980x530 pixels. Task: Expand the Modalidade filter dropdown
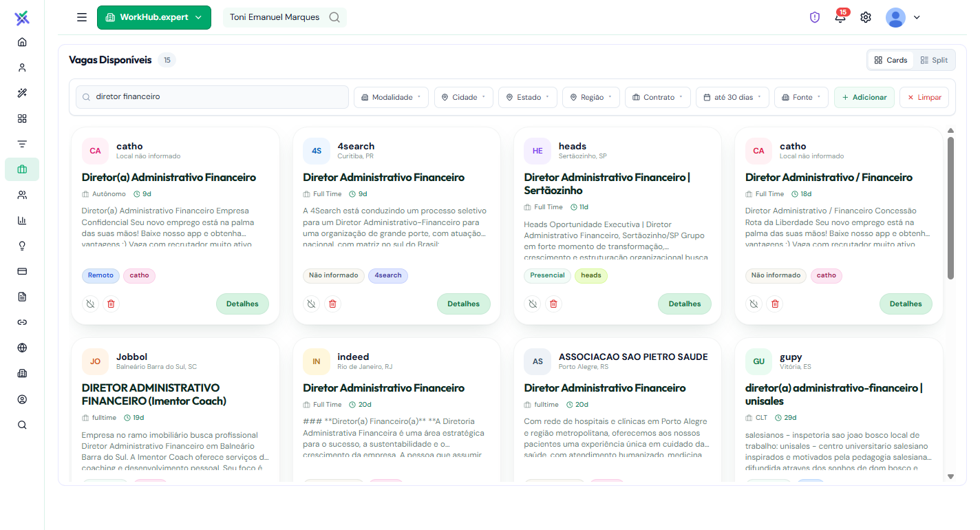(x=391, y=97)
